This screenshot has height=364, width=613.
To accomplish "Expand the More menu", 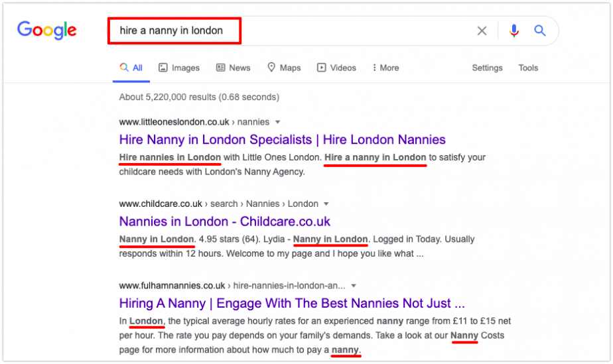I will click(x=386, y=68).
